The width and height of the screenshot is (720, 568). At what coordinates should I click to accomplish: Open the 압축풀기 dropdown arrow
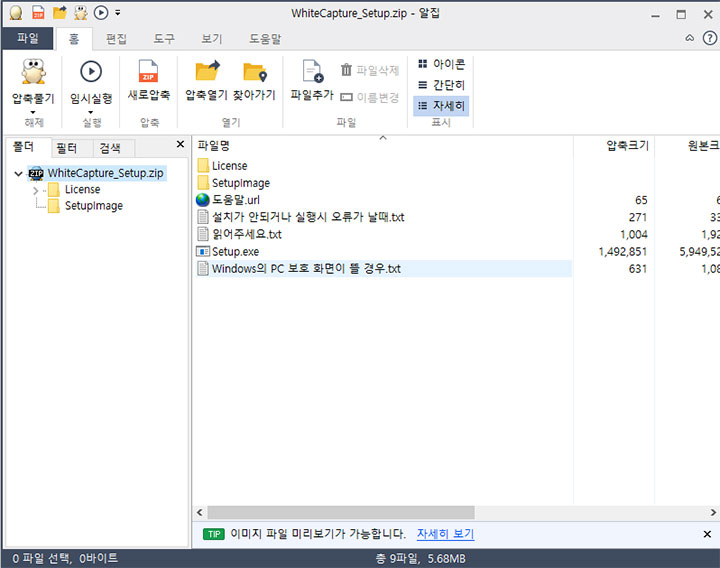[33, 112]
